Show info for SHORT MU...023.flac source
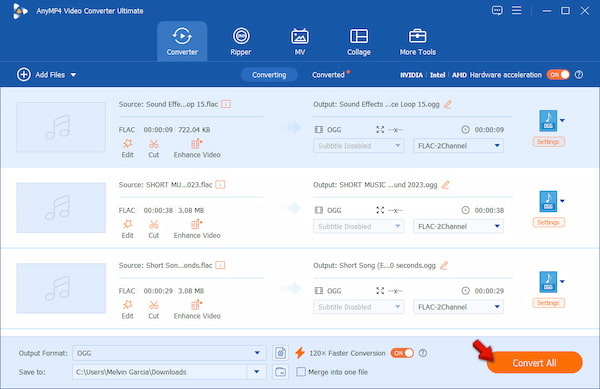 click(220, 185)
